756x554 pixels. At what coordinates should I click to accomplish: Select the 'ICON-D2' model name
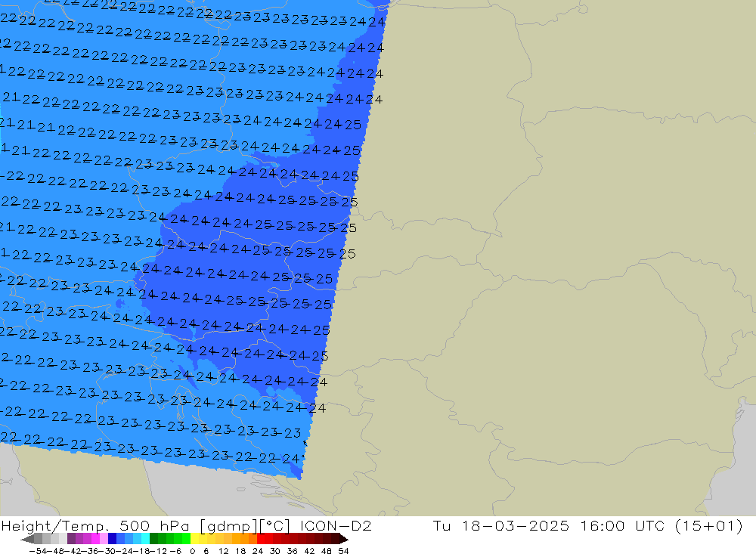pos(336,526)
